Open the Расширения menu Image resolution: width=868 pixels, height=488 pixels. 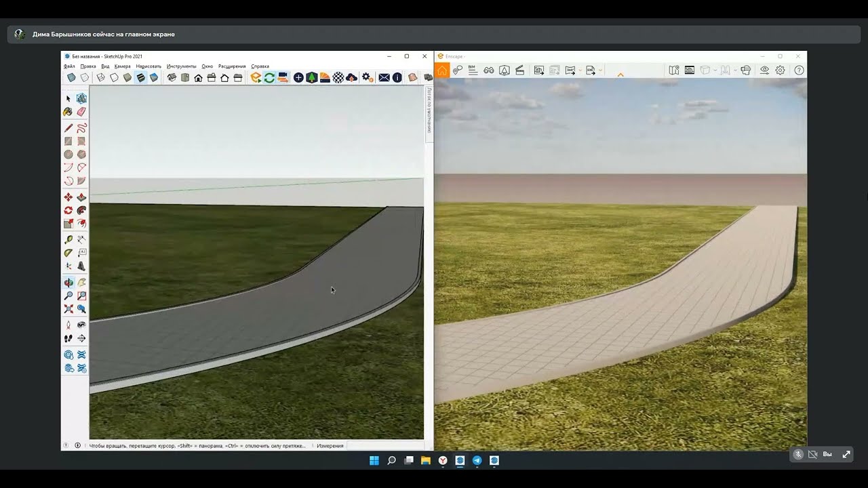232,66
